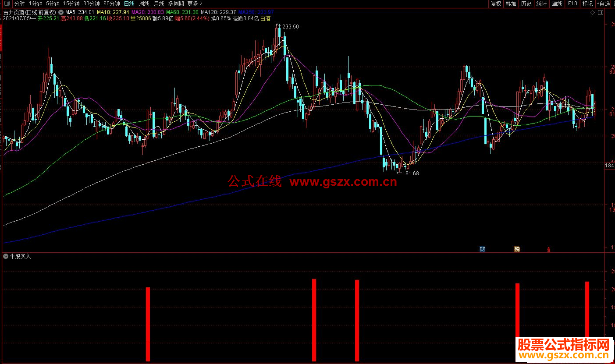615x364 pixels.
Task: Click the 牛股买入 indicator name
Action: [x=20, y=256]
